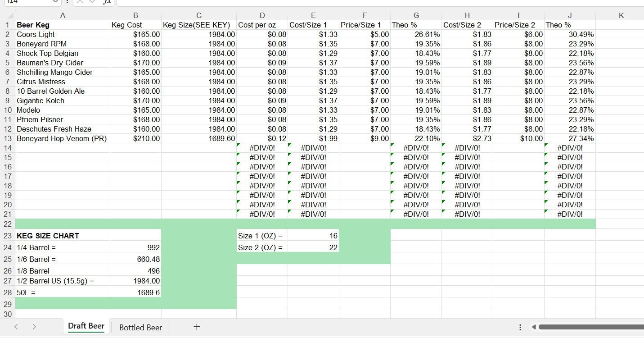644x338 pixels.
Task: Select column B by its header
Action: (x=135, y=15)
